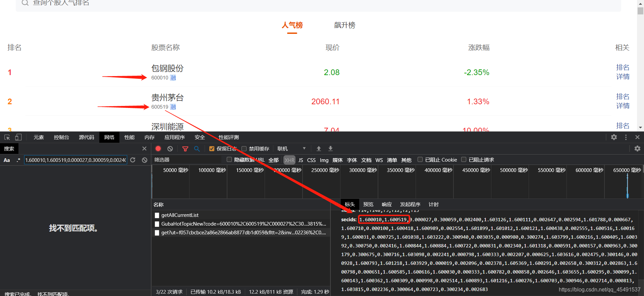Viewport: 644px width, 296px height.
Task: Open stock 贵州茅台 name link
Action: [167, 98]
